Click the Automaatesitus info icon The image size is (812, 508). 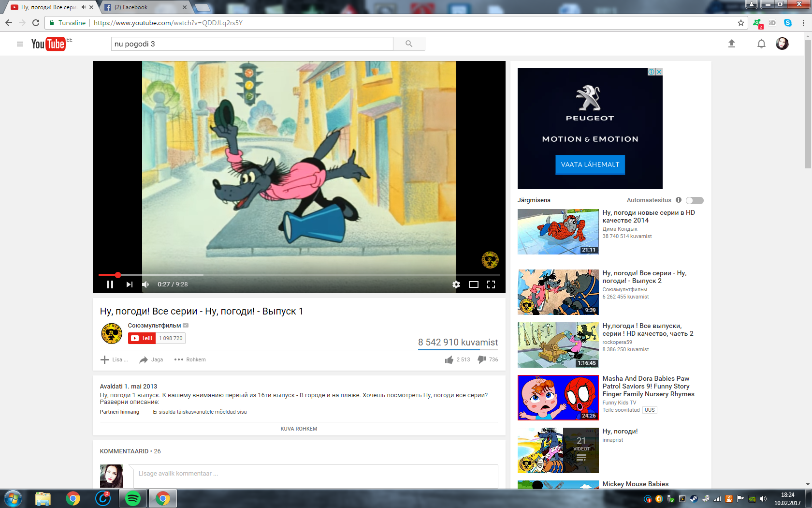click(x=679, y=200)
